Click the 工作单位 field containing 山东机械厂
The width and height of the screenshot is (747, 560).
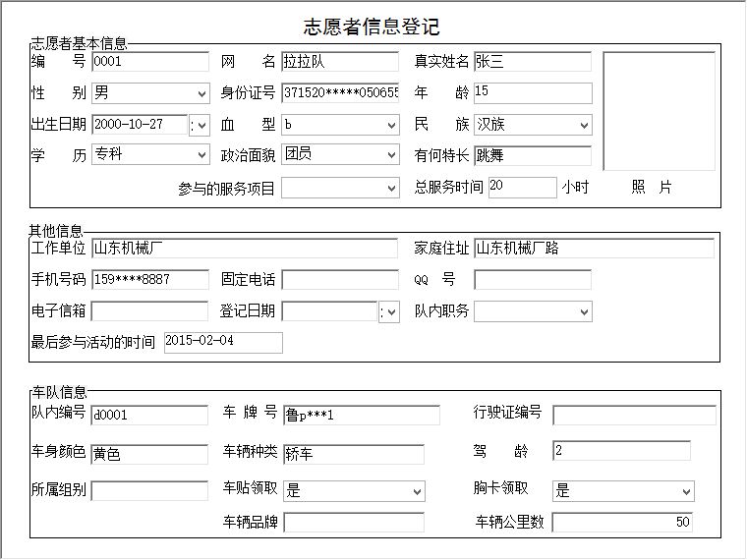pos(245,249)
